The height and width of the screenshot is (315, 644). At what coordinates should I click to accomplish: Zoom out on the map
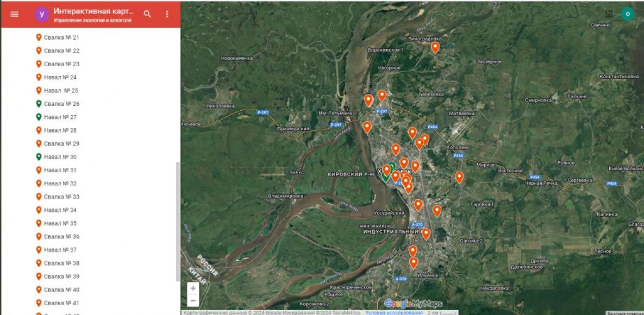click(x=193, y=300)
